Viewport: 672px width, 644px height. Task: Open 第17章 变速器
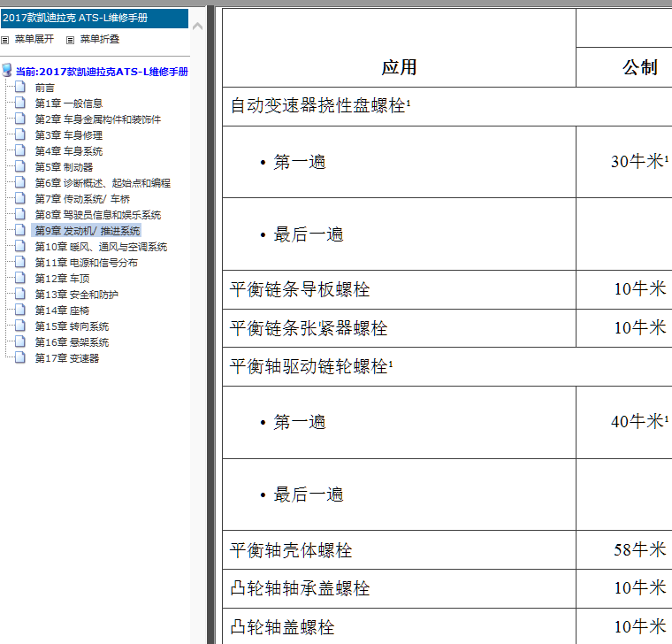click(x=67, y=358)
